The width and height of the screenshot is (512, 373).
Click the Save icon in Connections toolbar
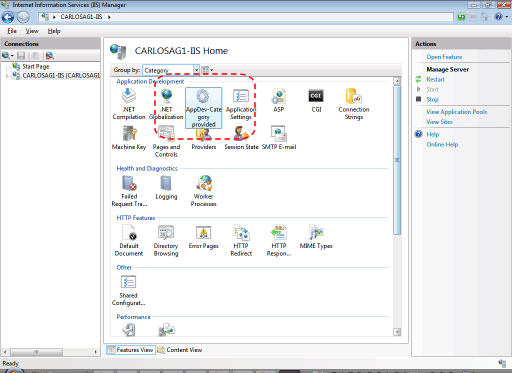[21, 56]
